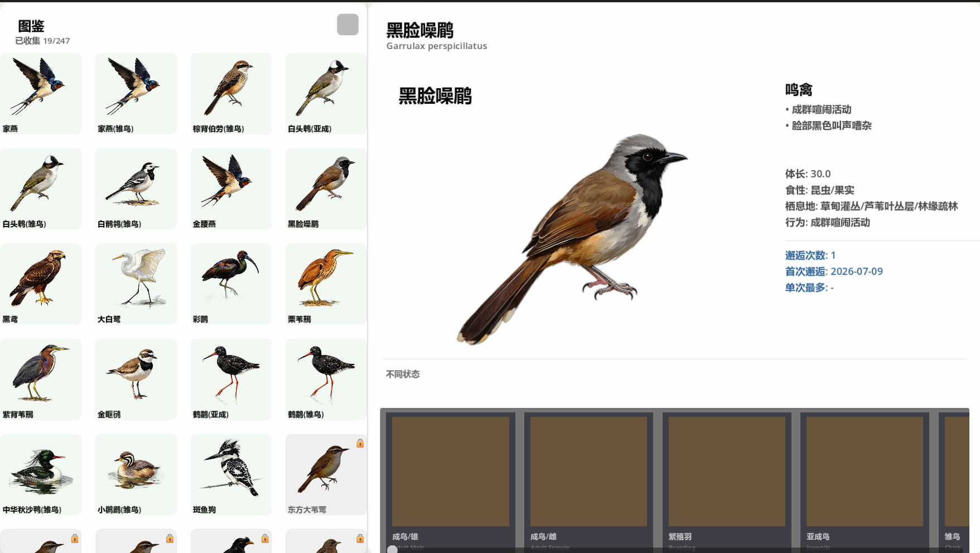
Task: Select the 黑脸噪鹛 card in the grid
Action: click(x=326, y=189)
